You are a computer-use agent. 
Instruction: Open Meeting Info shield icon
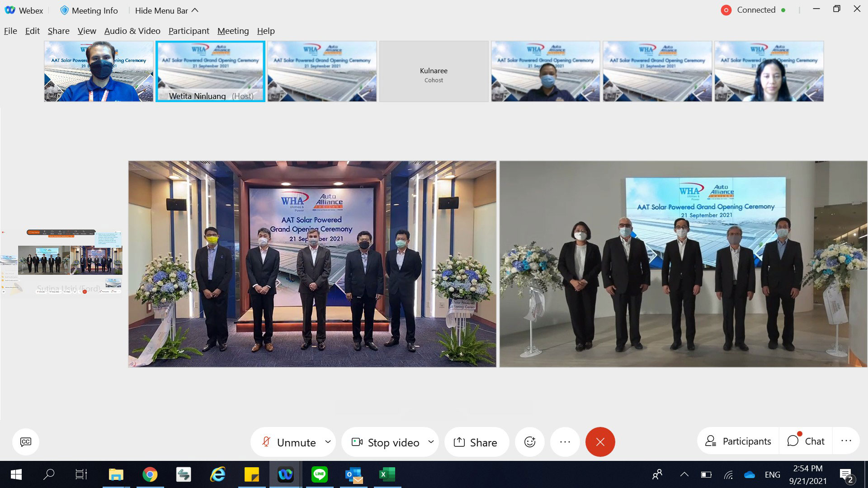[x=64, y=10]
